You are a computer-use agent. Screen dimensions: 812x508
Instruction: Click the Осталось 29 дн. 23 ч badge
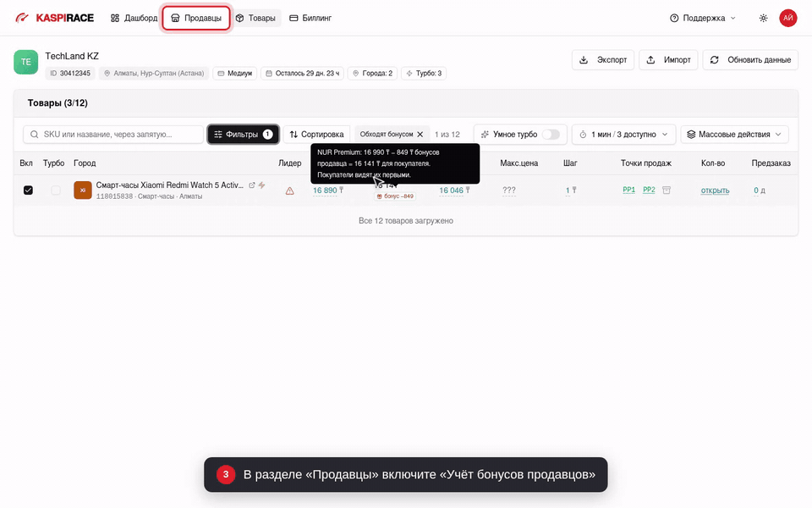click(x=303, y=73)
